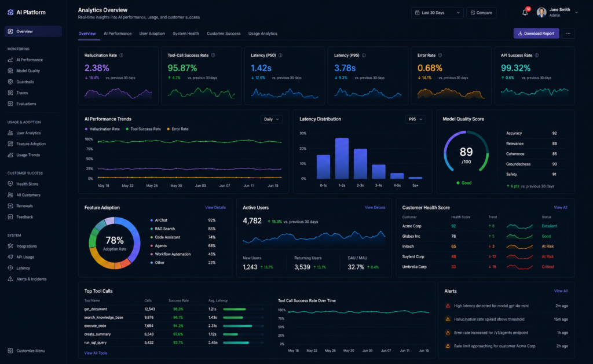Open the Integrations sidebar icon
This screenshot has height=364, width=593.
click(x=10, y=246)
